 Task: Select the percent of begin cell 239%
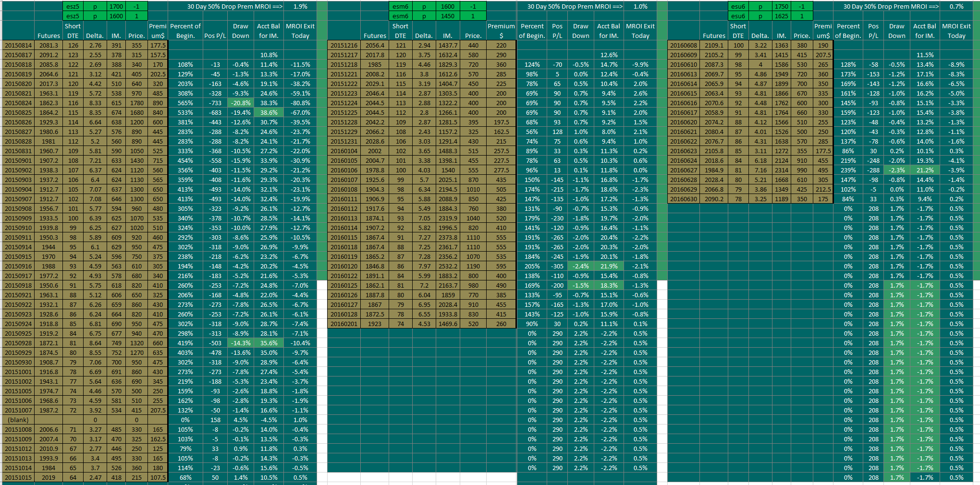point(848,170)
